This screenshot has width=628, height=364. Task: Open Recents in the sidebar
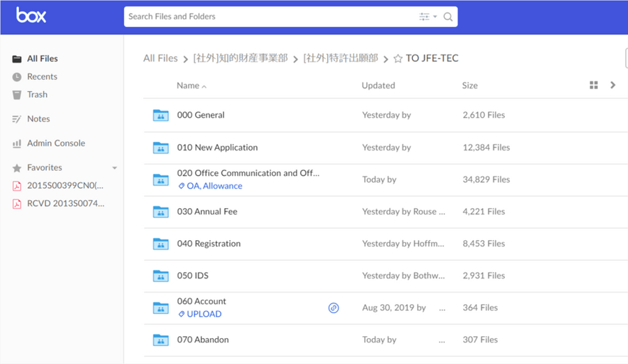(x=42, y=77)
